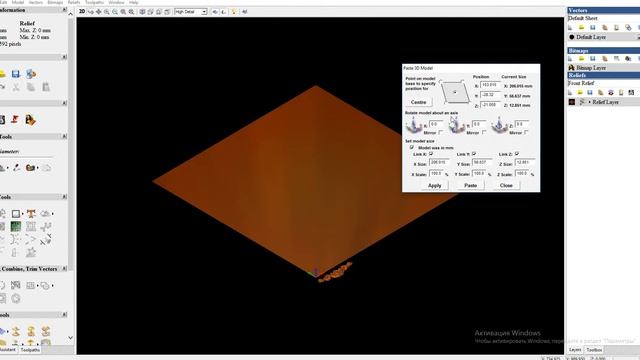Select the Default Layer in Vectors
This screenshot has height=360, width=640.
[x=603, y=37]
